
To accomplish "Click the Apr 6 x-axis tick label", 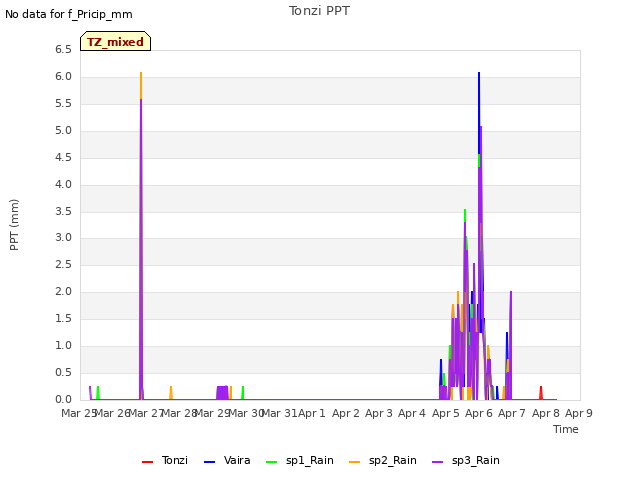I will (479, 413).
